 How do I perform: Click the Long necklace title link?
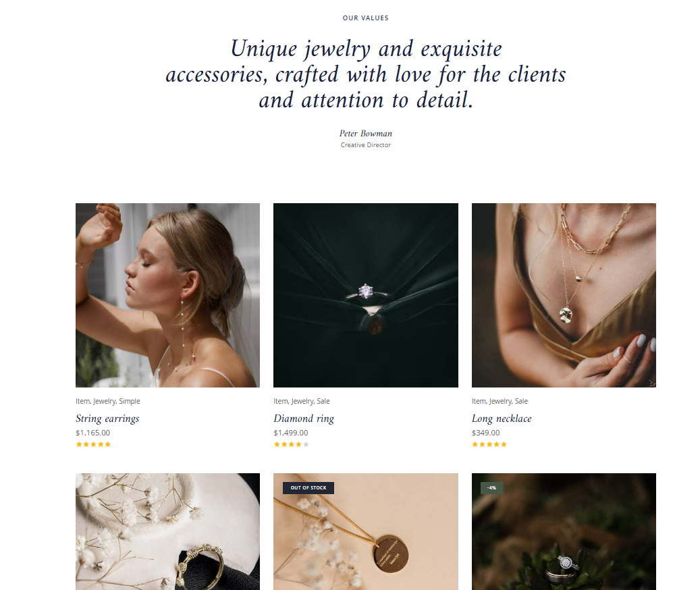click(502, 419)
